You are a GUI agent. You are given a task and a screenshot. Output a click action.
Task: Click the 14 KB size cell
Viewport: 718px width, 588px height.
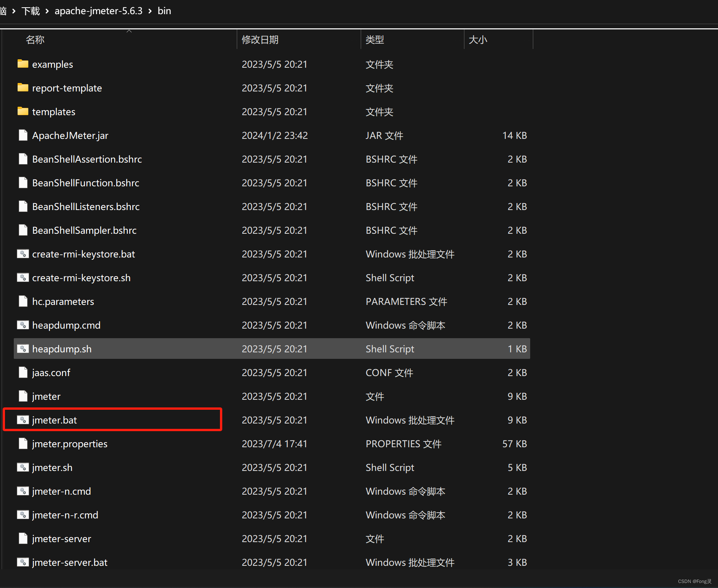514,135
